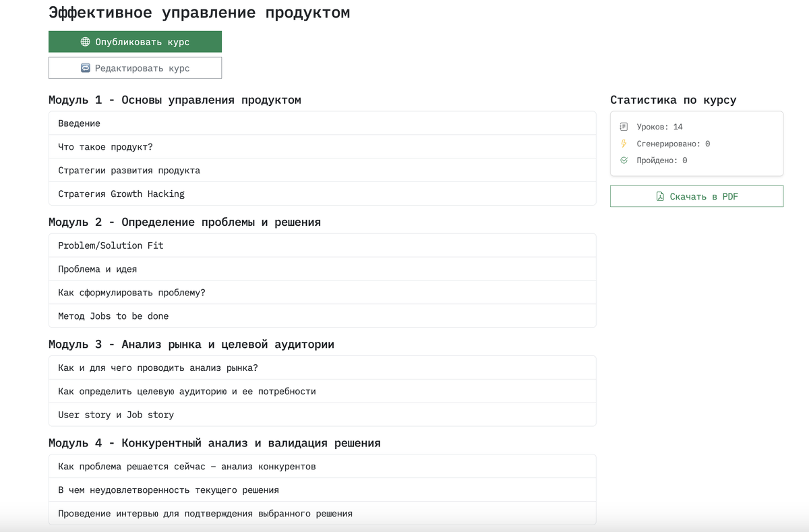This screenshot has width=809, height=532.
Task: Click the Пройдено: 0 statistic
Action: point(662,160)
